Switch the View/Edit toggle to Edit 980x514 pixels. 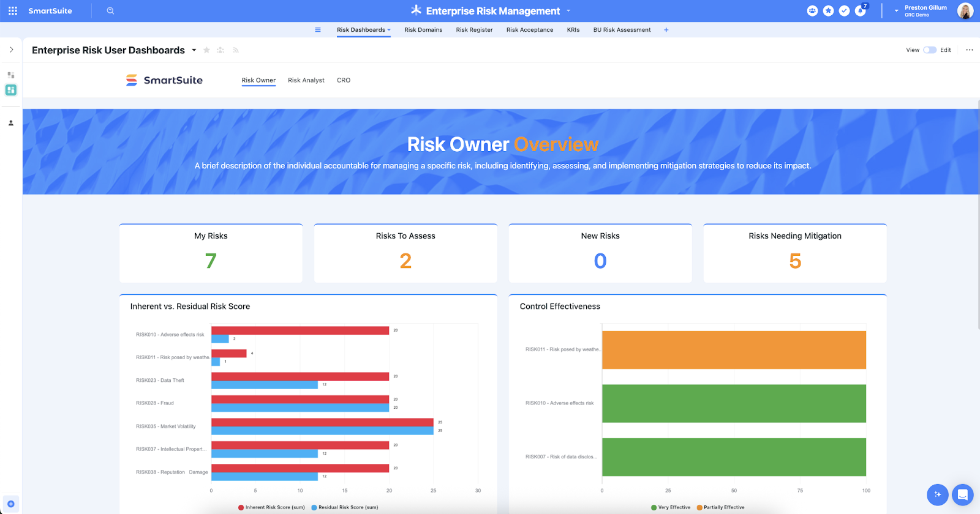(929, 50)
